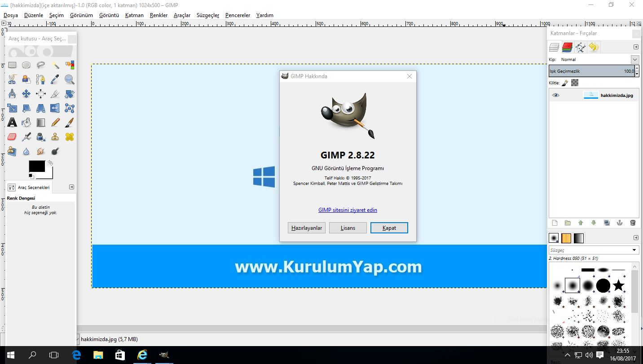Create a new layer with the layers panel button

coord(555,223)
